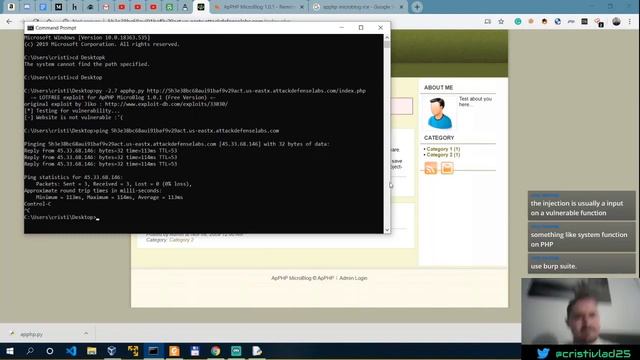The width and height of the screenshot is (640, 360).
Task: Click Command Prompt scrollbar down arrow
Action: 387,230
